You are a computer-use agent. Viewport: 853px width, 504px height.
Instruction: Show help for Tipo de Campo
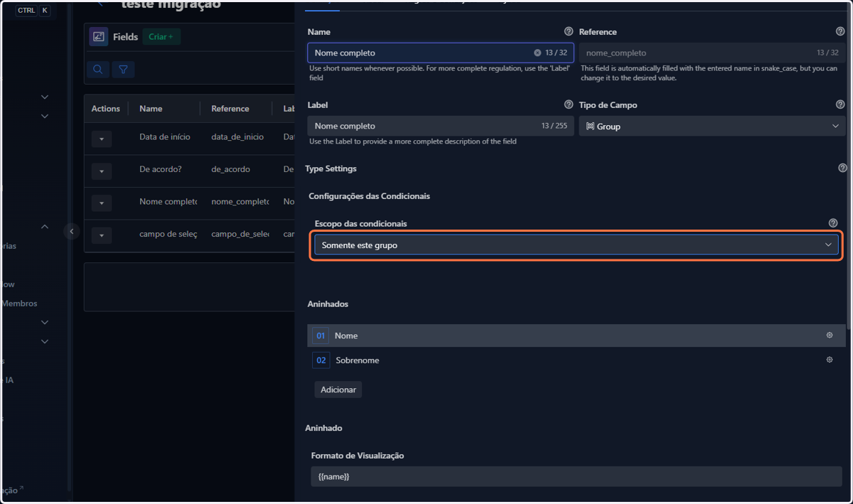point(841,104)
